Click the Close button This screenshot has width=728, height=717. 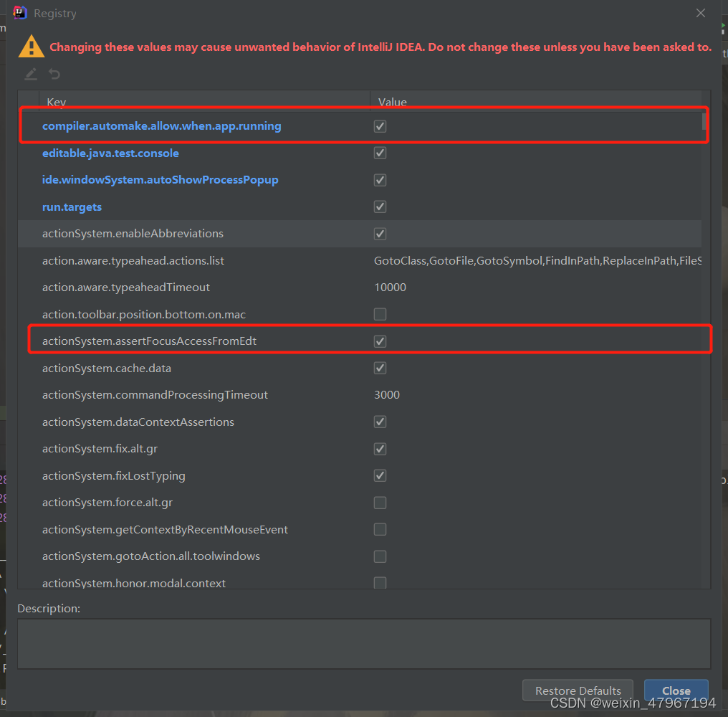tap(675, 690)
